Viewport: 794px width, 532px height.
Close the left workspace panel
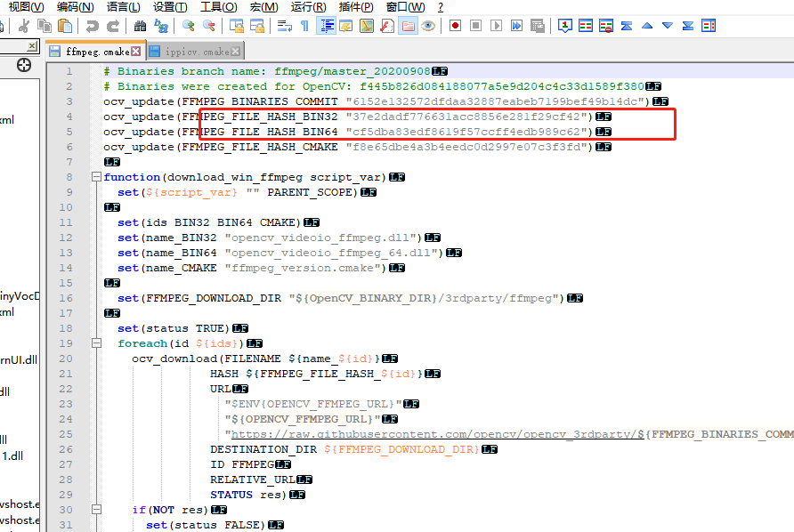tap(32, 46)
